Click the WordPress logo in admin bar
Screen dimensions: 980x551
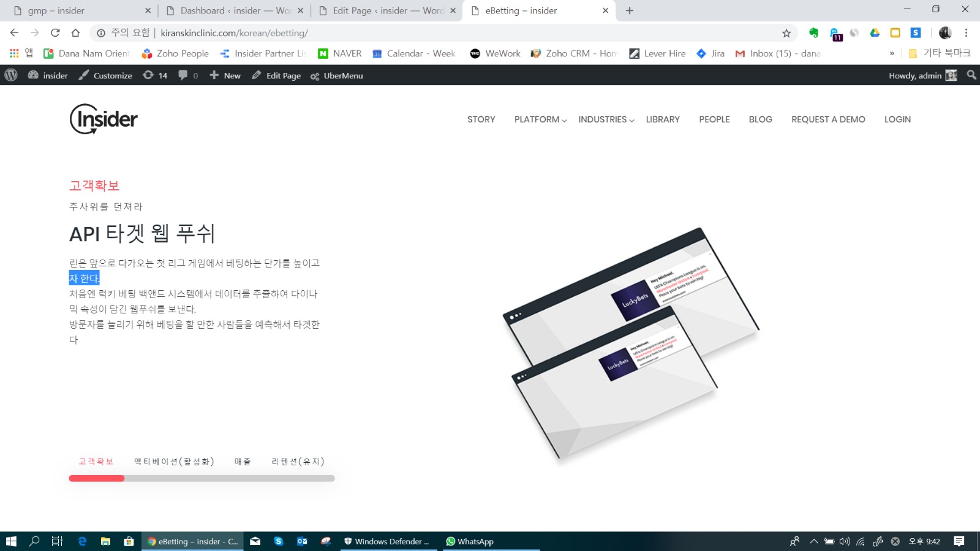pos(11,75)
